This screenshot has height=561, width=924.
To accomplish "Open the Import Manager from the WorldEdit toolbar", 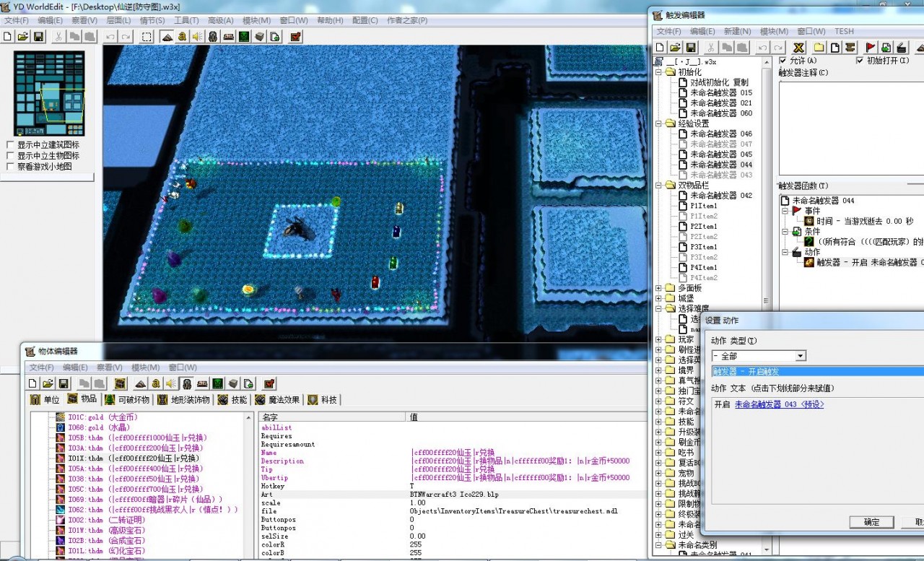I will (275, 36).
